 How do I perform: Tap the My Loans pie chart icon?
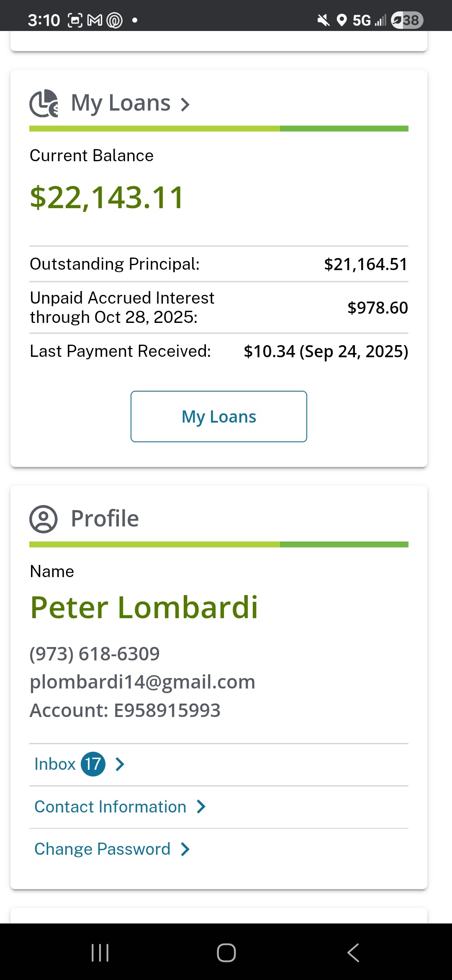click(x=44, y=103)
